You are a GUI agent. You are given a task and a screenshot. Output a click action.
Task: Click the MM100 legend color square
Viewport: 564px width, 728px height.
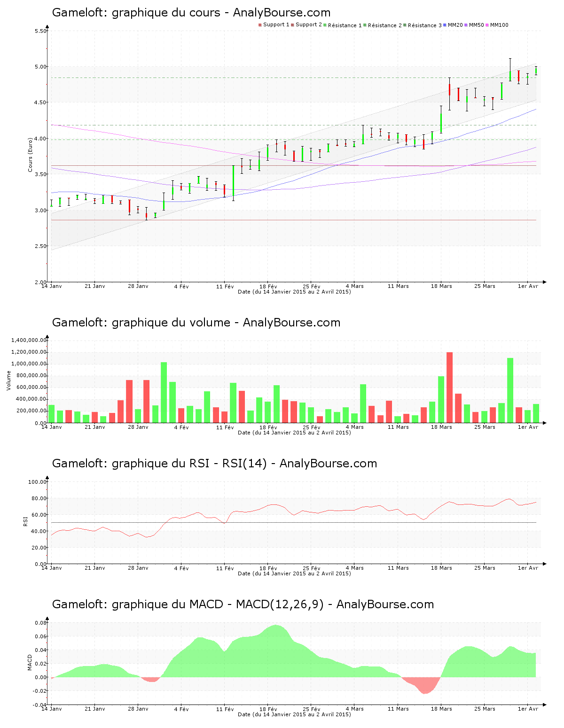487,25
